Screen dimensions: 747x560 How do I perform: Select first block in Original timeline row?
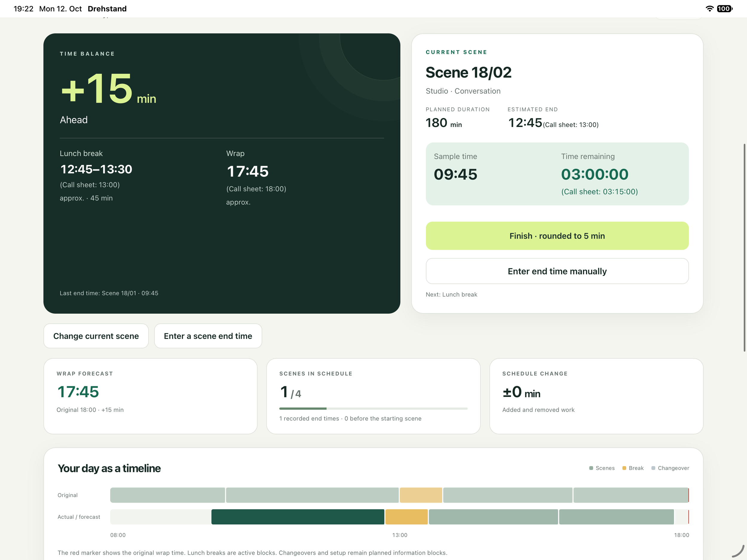point(168,495)
